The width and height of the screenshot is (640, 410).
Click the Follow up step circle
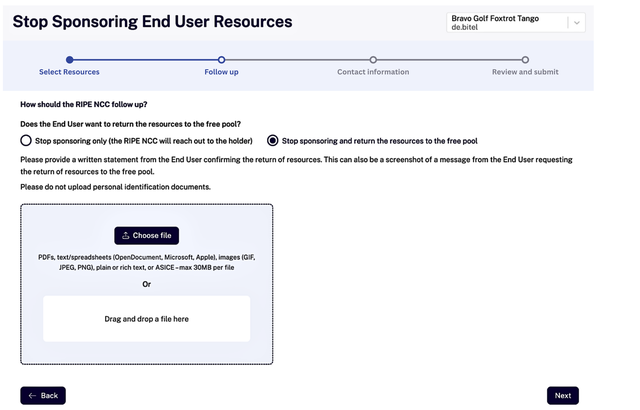[x=221, y=60]
